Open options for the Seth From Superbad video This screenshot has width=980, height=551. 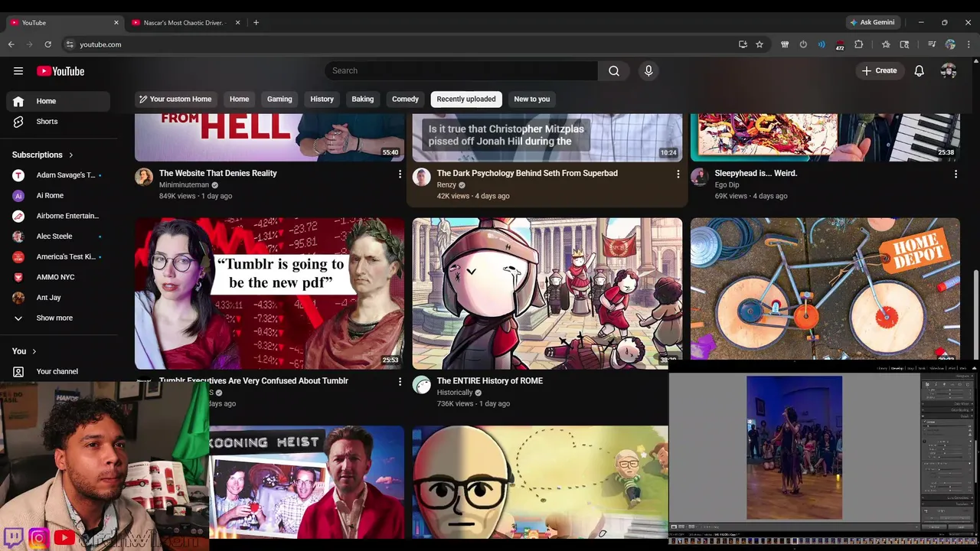[x=678, y=174]
